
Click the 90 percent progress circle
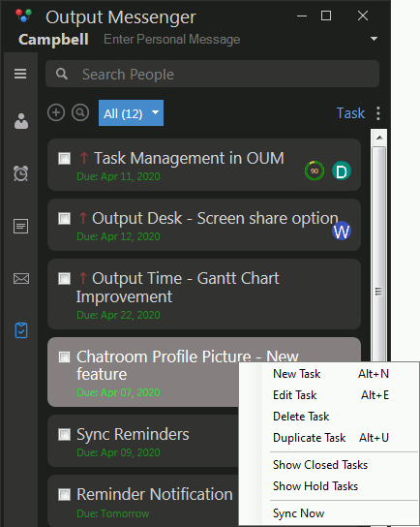coord(315,171)
